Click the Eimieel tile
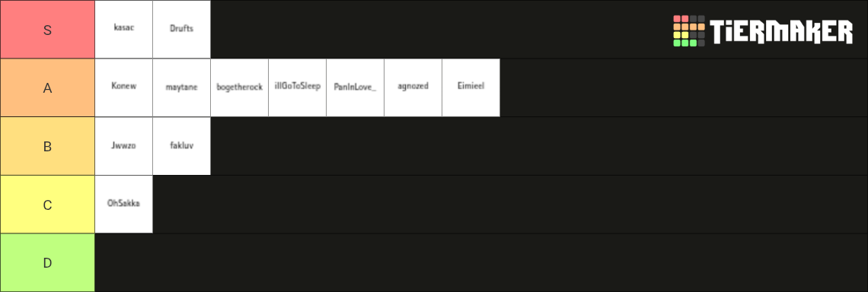 (x=471, y=87)
